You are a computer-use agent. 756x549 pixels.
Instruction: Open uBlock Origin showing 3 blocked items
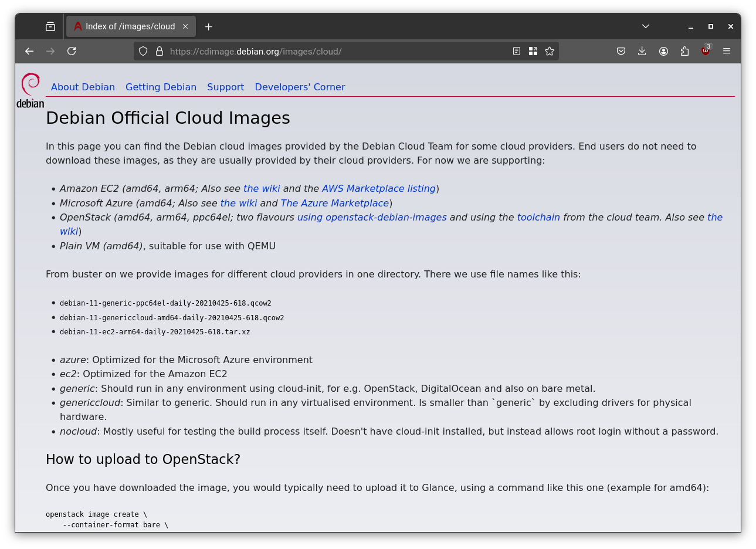(x=705, y=51)
